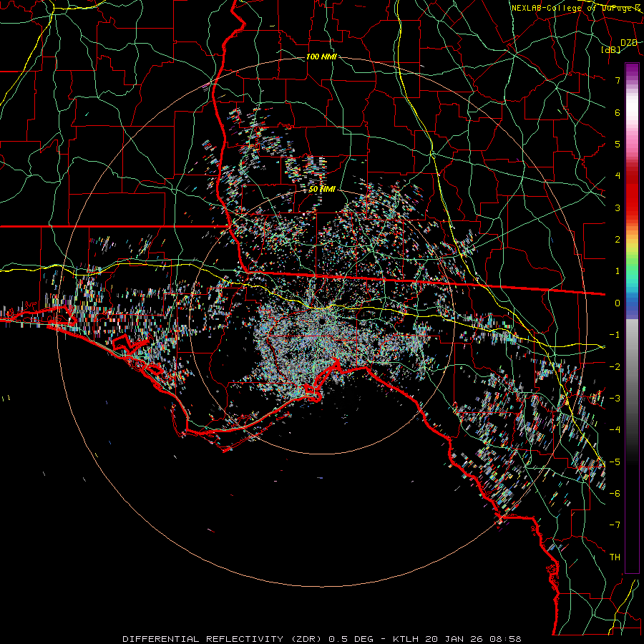Screen dimensions: 644x644
Task: Click the radar site center dot
Action: pyautogui.click(x=321, y=321)
